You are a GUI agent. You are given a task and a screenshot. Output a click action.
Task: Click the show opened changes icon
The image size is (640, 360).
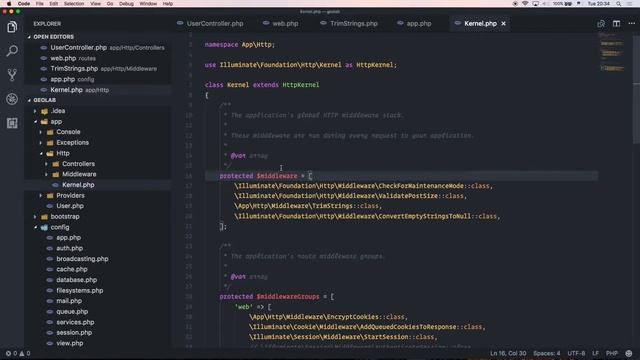[x=601, y=24]
